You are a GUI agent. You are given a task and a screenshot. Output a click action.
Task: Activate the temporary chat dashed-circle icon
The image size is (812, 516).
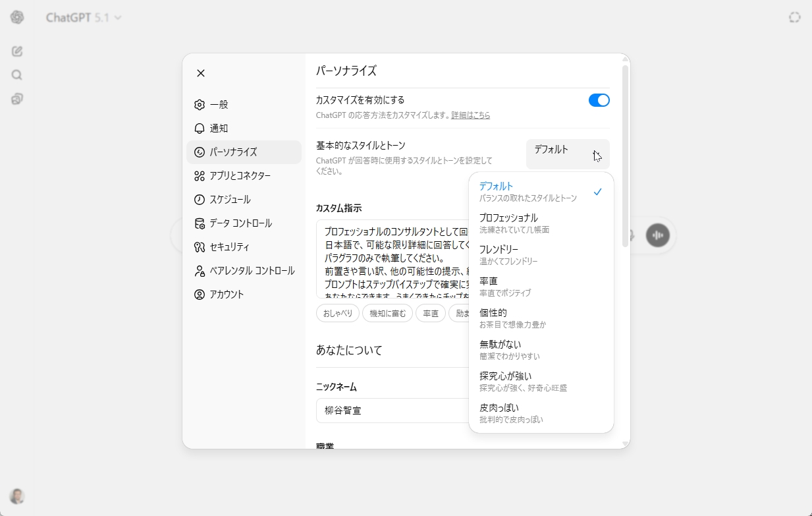(x=794, y=18)
